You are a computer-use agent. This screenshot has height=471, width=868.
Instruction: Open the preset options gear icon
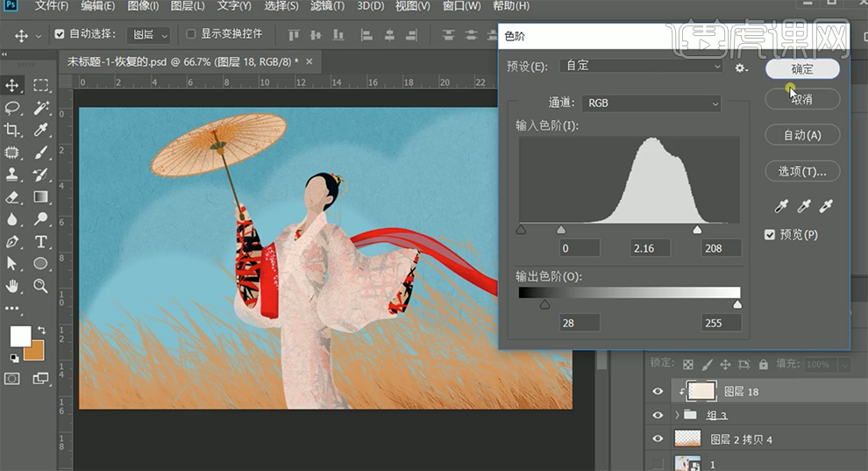(741, 68)
